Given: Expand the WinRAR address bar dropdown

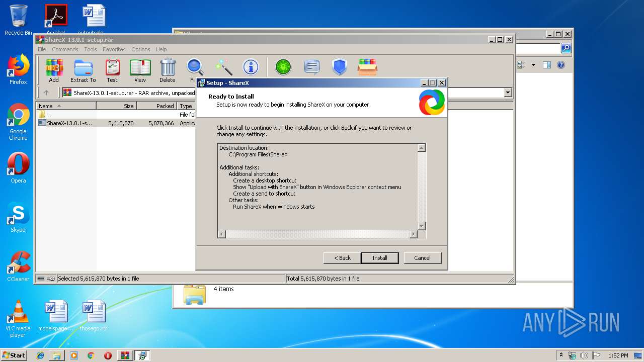Looking at the screenshot, I should (x=508, y=93).
